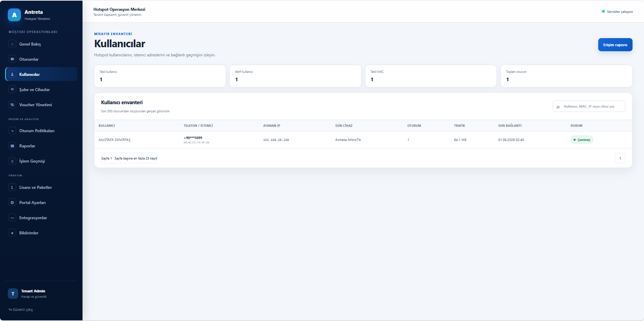The width and height of the screenshot is (644, 321).
Task: Click the İşlem Geçmişi list icon
Action: [12, 161]
